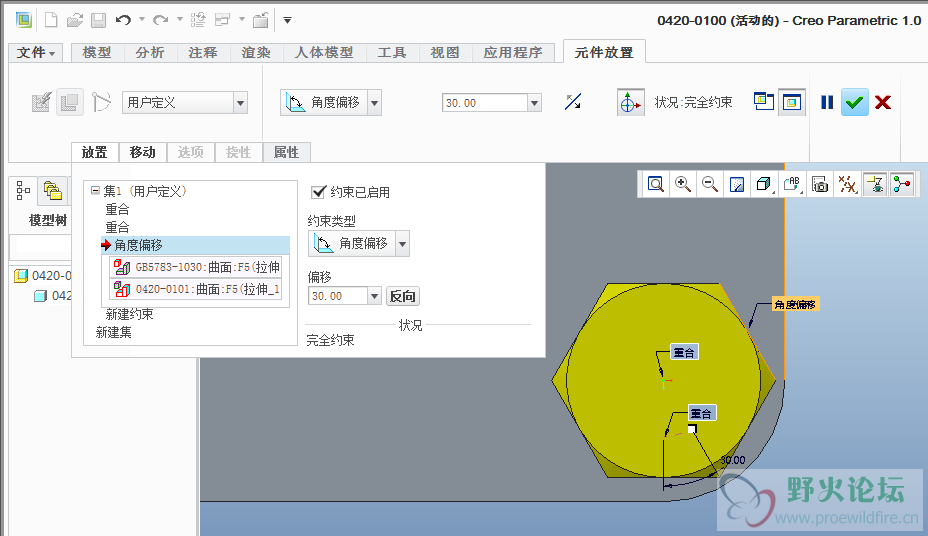Open the 用户定义 constraint set dropdown
This screenshot has width=928, height=536.
point(240,103)
